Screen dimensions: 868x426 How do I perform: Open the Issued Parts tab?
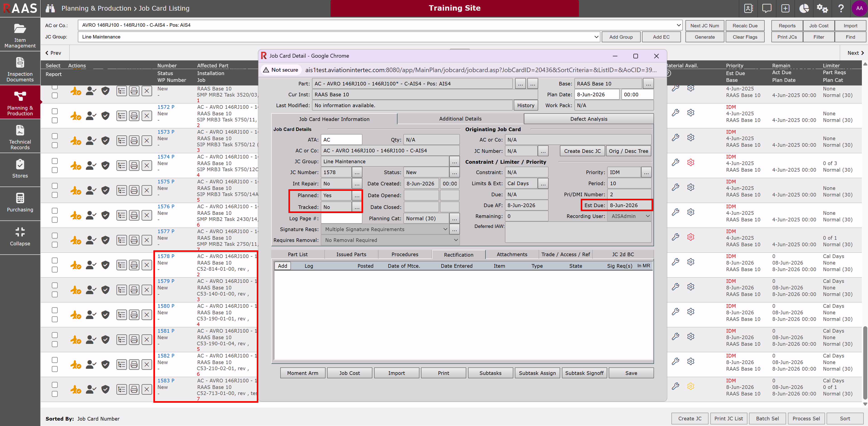[351, 255]
